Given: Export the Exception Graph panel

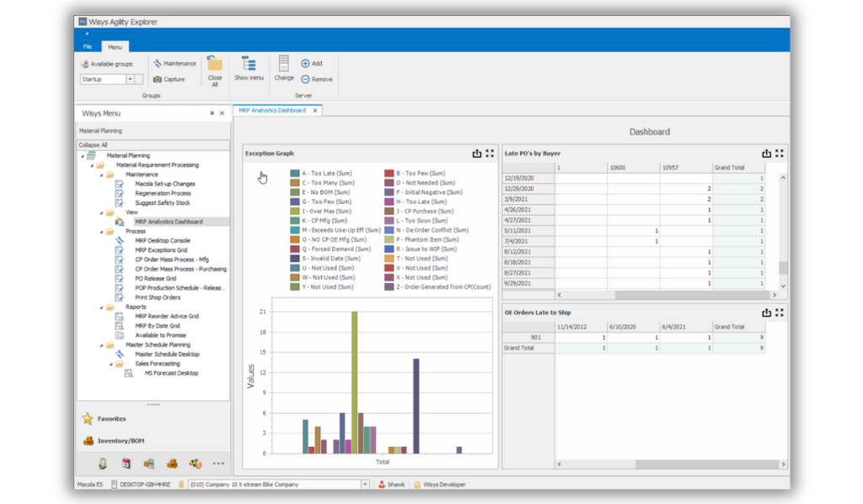Looking at the screenshot, I should point(477,153).
